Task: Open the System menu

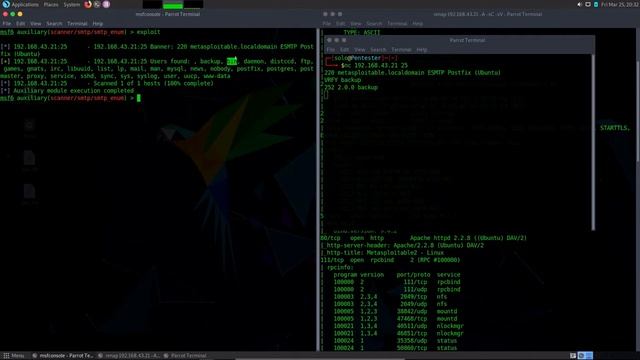Action: (x=72, y=4)
